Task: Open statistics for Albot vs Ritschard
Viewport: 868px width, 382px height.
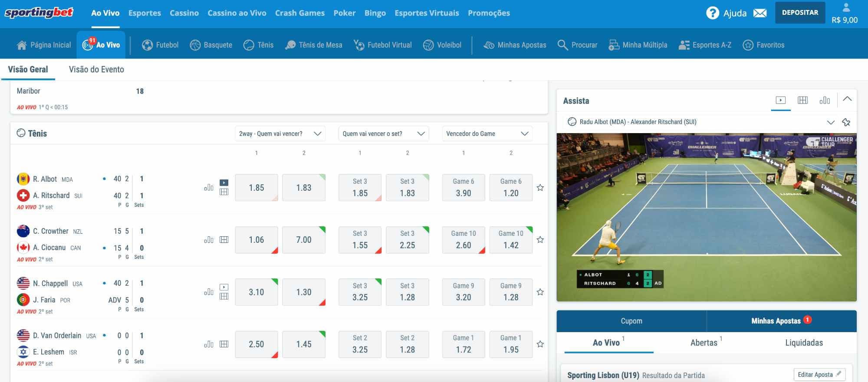Action: pos(209,188)
